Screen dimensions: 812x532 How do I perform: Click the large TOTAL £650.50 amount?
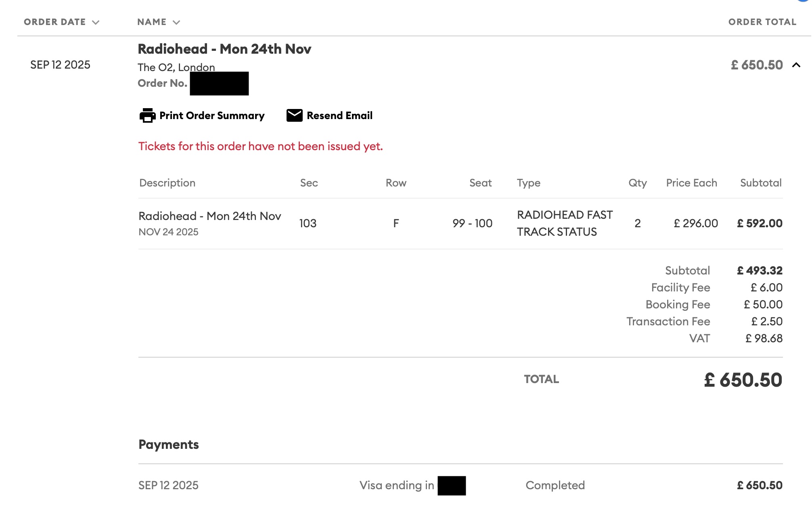(743, 380)
